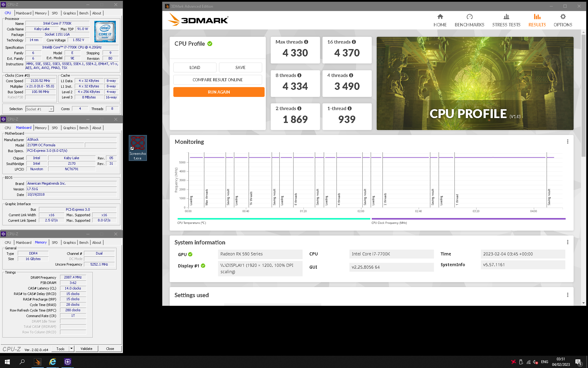Click the Max threads score 4 330
Image resolution: width=588 pixels, height=368 pixels.
click(295, 53)
